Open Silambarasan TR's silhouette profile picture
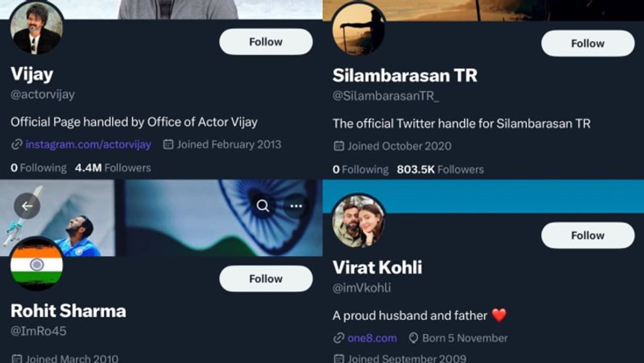The image size is (644, 363). coord(359,29)
